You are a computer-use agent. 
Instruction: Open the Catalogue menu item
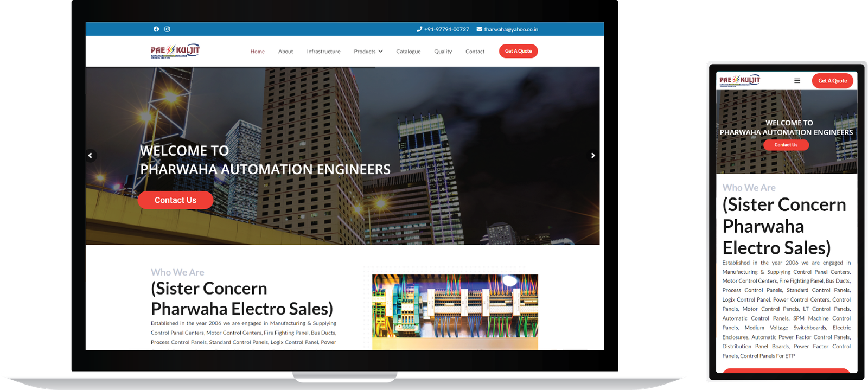(x=408, y=52)
